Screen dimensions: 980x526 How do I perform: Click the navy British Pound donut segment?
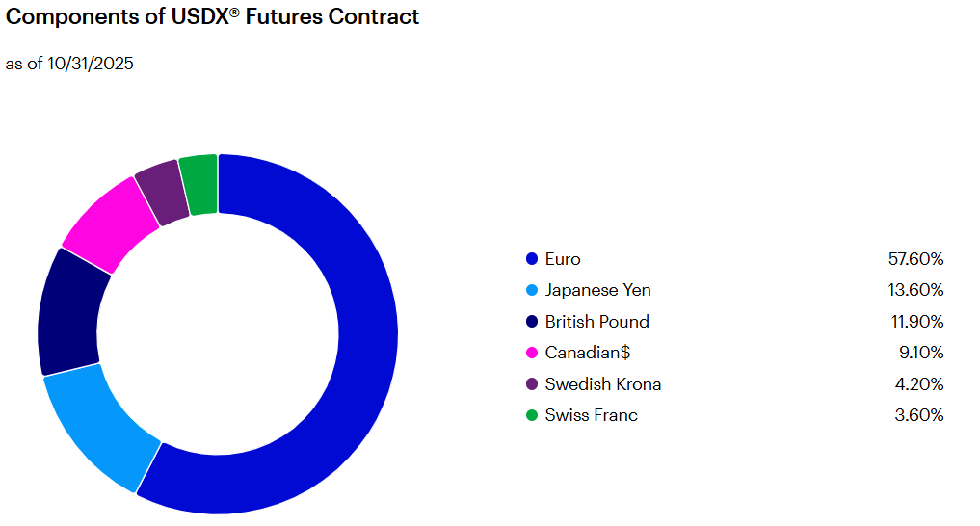click(x=70, y=312)
